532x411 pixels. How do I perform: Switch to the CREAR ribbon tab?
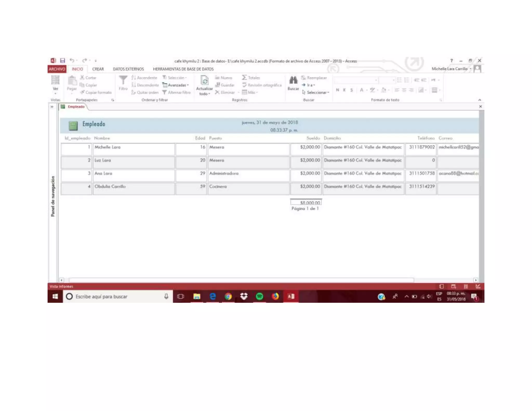tap(98, 69)
